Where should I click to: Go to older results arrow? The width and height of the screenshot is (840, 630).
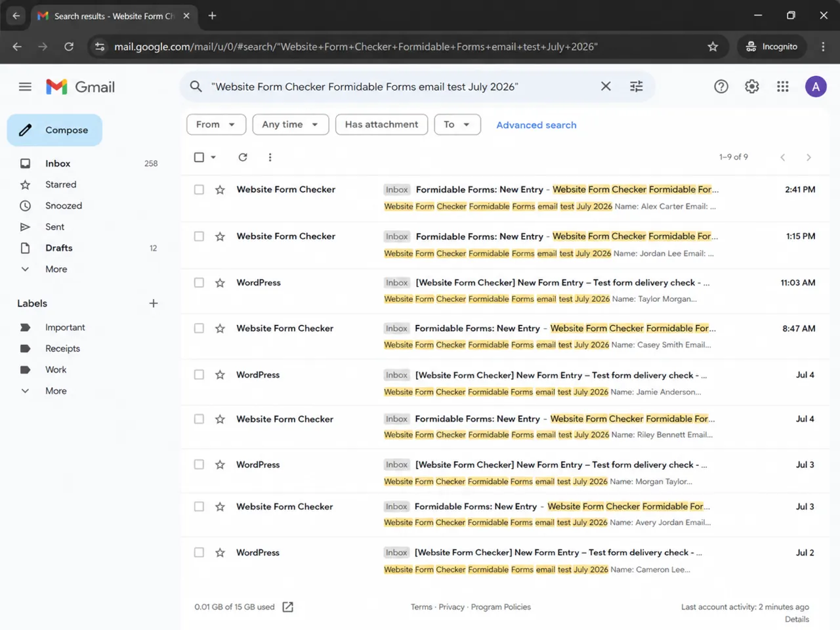tap(808, 157)
